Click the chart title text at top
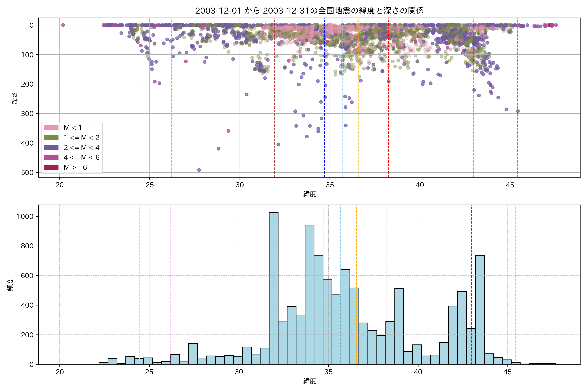 click(x=309, y=11)
